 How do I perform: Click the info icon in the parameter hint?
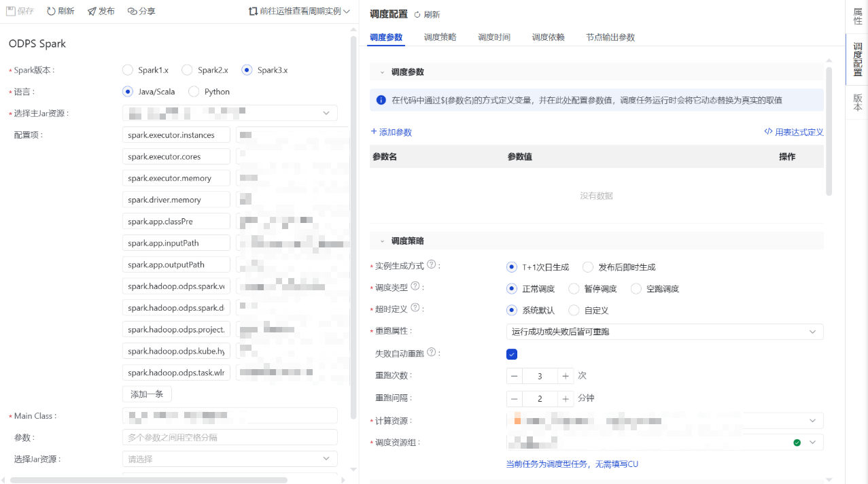[381, 101]
